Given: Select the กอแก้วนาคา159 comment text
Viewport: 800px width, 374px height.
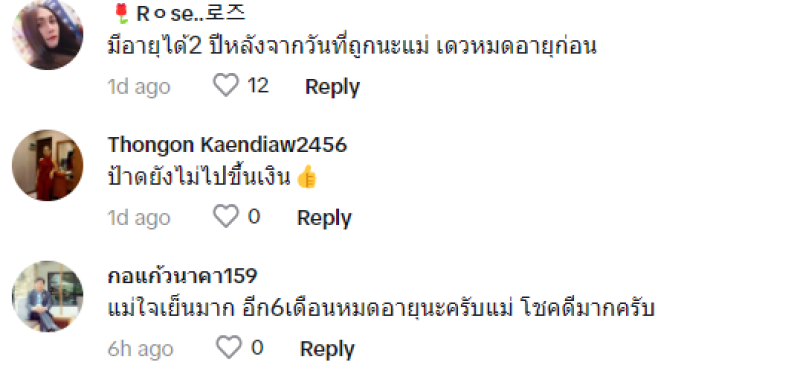Looking at the screenshot, I should pos(381,308).
